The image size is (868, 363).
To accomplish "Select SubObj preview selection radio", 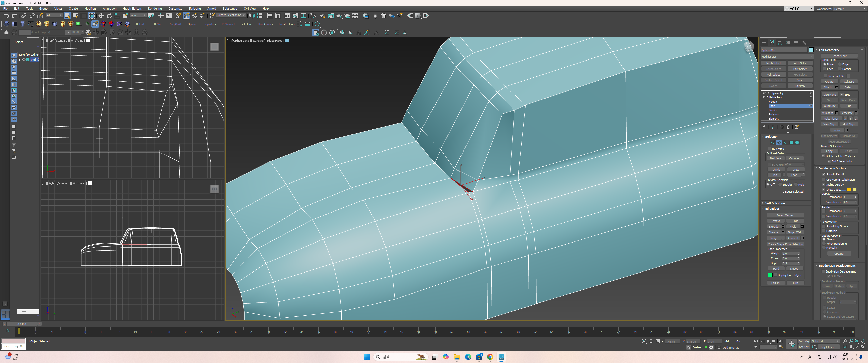I will [780, 185].
